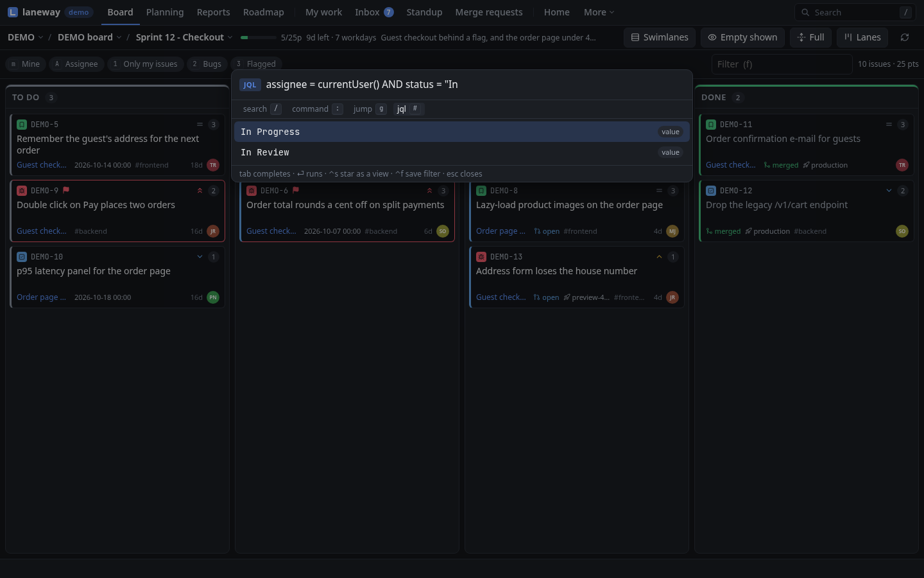
Task: Open the DEMO project dropdown
Action: (x=26, y=37)
